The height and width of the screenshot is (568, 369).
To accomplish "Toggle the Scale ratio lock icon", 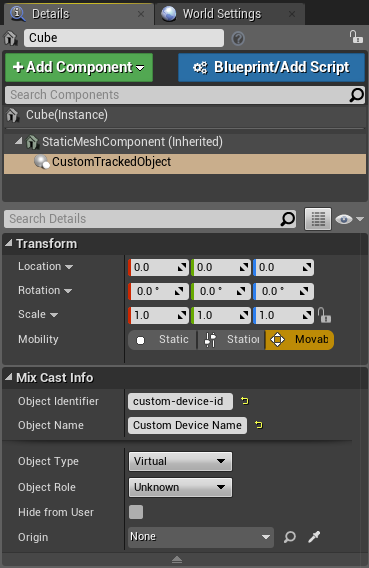I will pos(324,315).
